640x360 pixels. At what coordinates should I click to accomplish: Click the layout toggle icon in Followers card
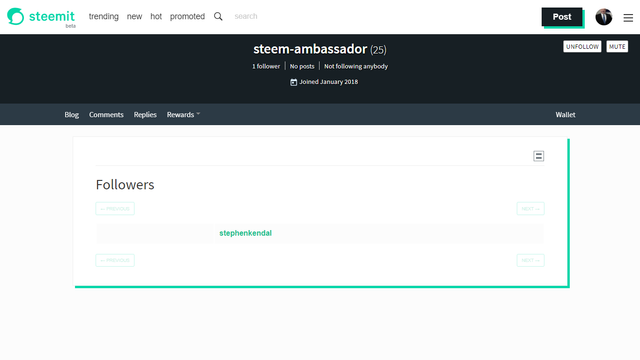538,156
